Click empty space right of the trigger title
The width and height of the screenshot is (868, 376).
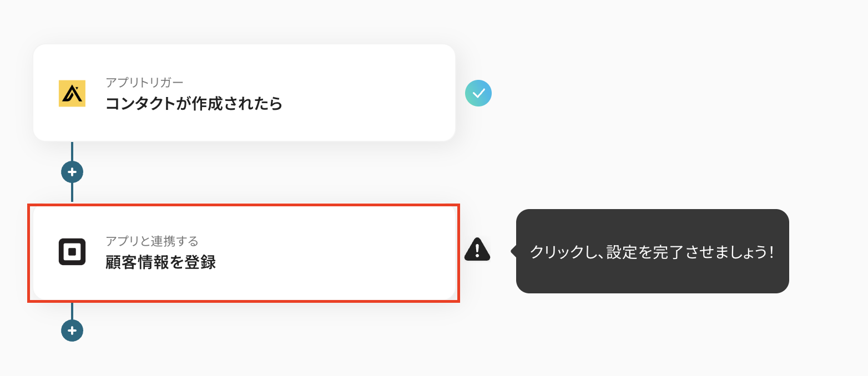[366, 104]
